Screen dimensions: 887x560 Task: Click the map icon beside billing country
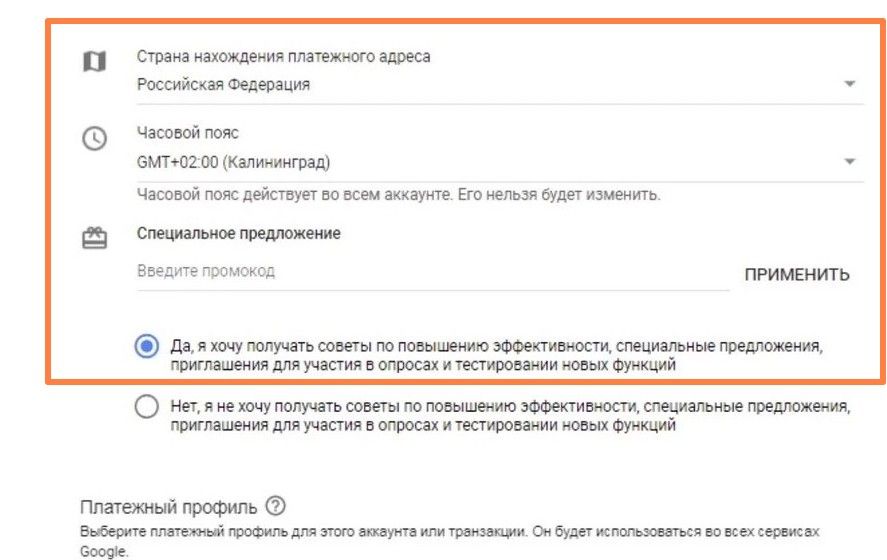(x=94, y=61)
